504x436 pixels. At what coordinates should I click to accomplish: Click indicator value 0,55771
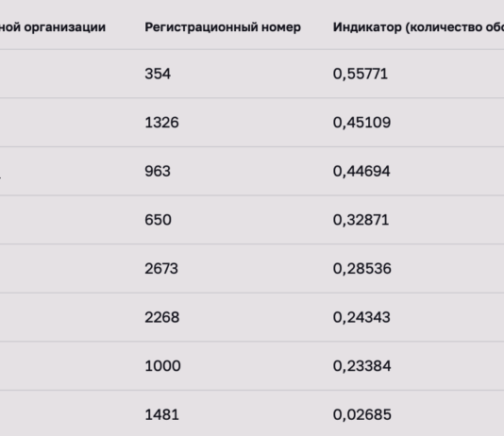361,74
